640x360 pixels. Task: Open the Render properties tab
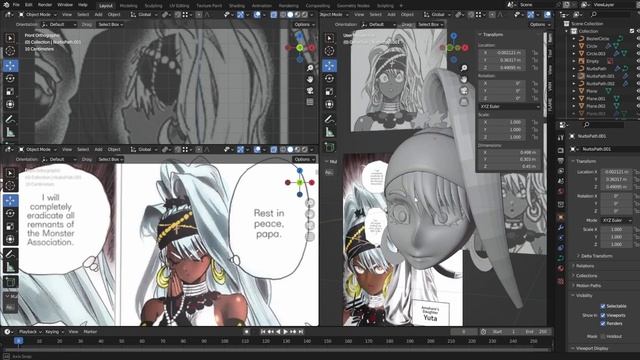561,150
